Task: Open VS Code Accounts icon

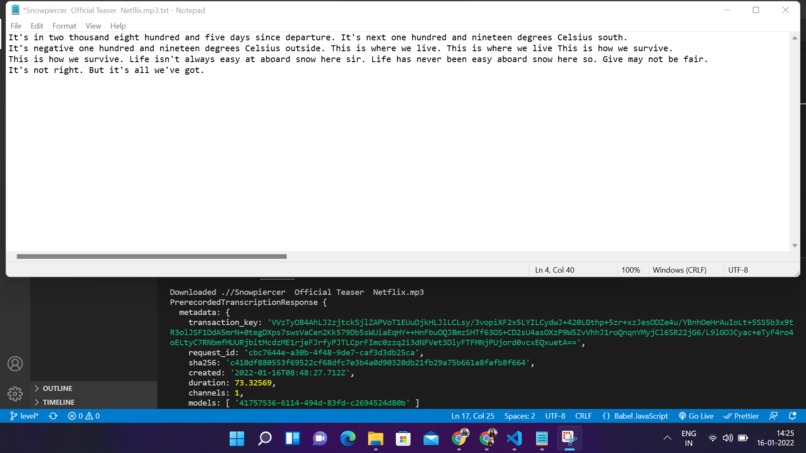Action: (15, 364)
